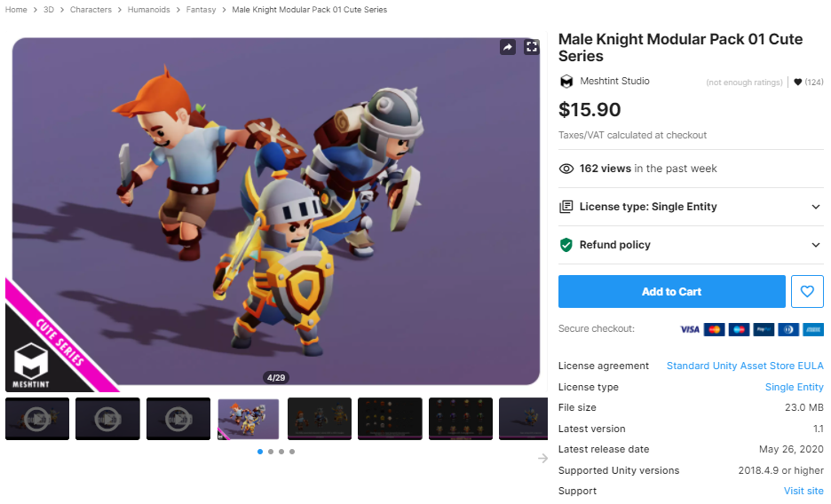The image size is (831, 504).
Task: Play the first video thumbnail
Action: [x=36, y=419]
